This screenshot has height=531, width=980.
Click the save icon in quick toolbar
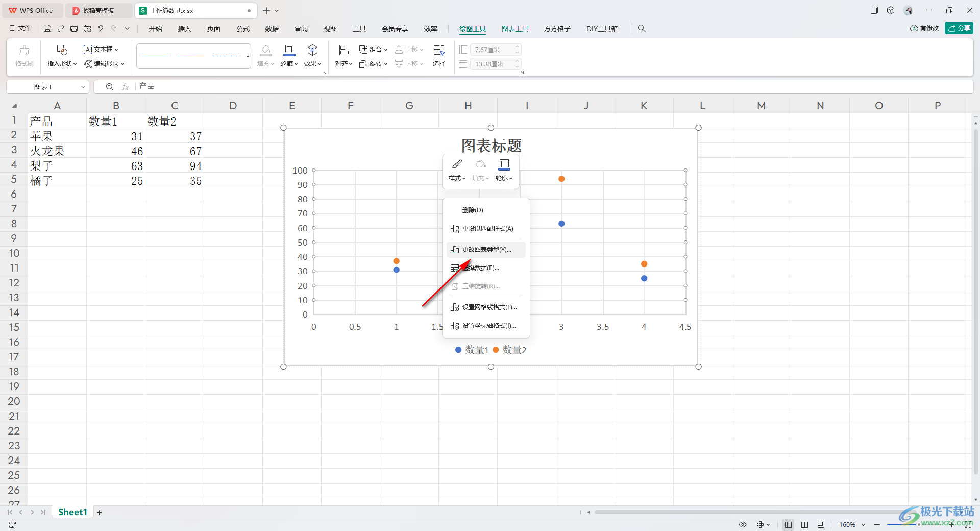click(x=47, y=29)
